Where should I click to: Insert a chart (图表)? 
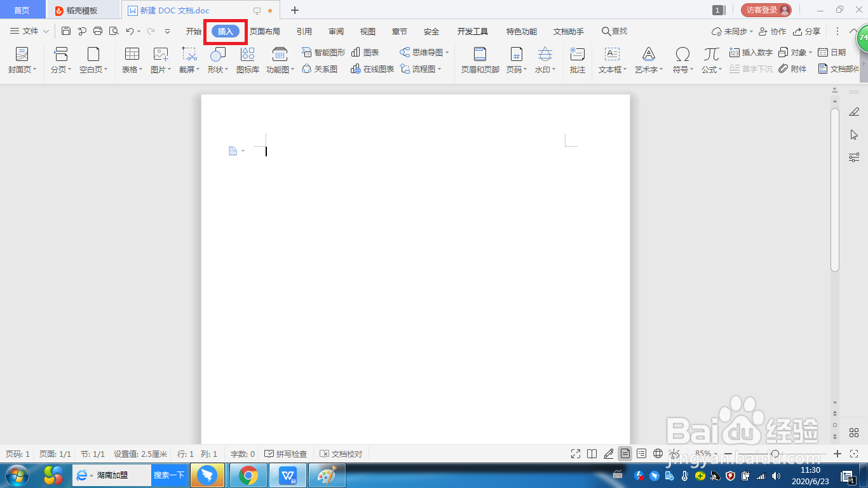tap(365, 53)
